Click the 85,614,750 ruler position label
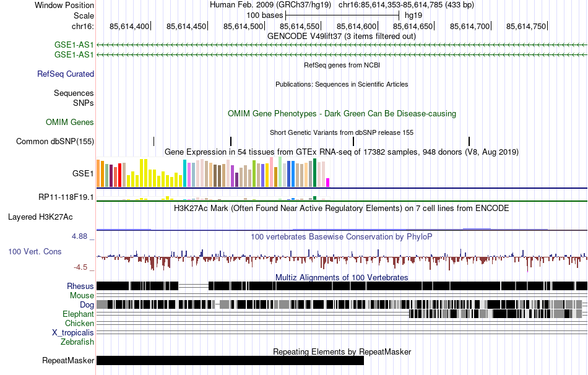The height and width of the screenshot is (375, 588). tap(526, 26)
